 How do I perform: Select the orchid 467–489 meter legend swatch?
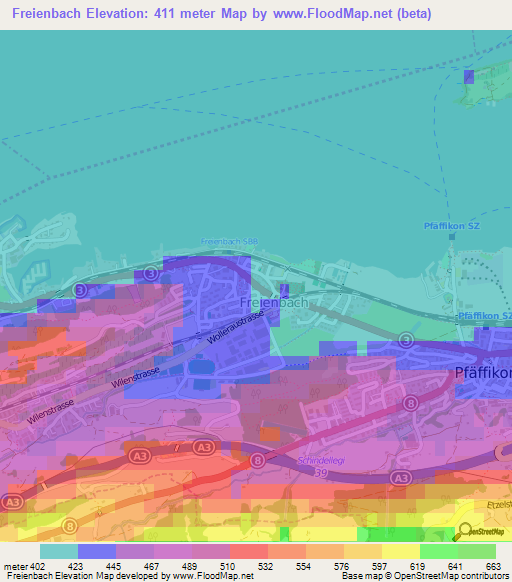coord(173,552)
